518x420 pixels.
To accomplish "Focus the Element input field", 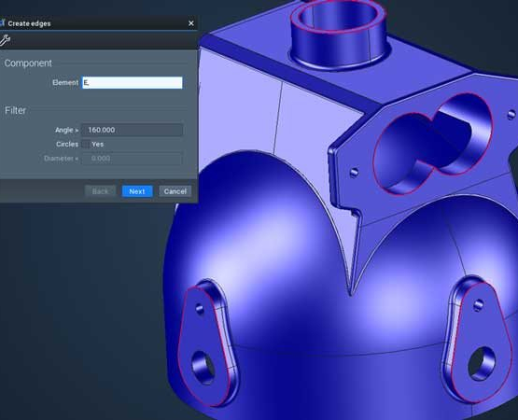I will coord(133,83).
